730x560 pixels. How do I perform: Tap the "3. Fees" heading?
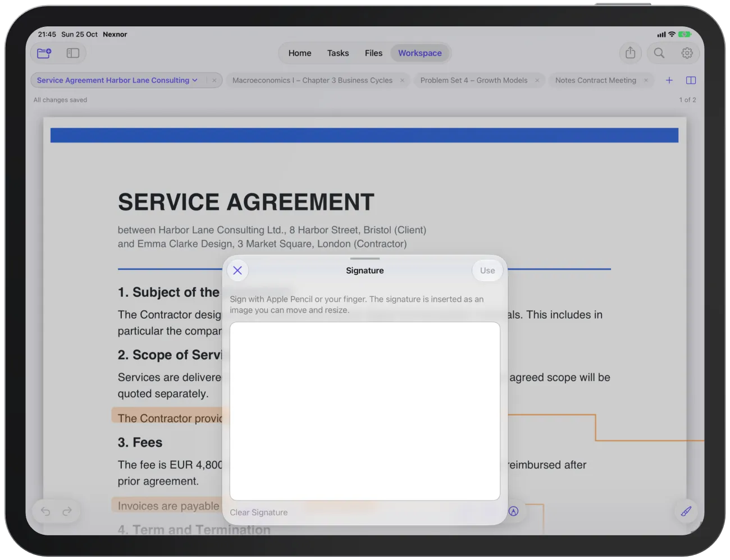point(140,443)
